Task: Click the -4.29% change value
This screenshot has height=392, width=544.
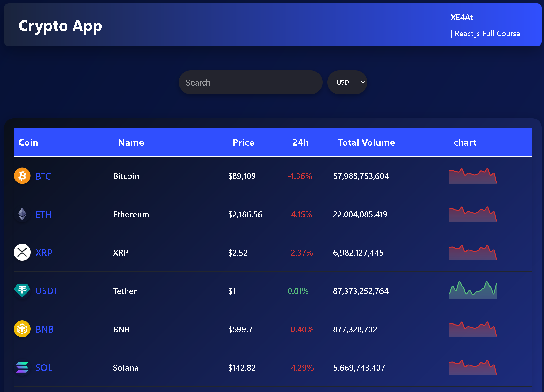Action: point(301,368)
